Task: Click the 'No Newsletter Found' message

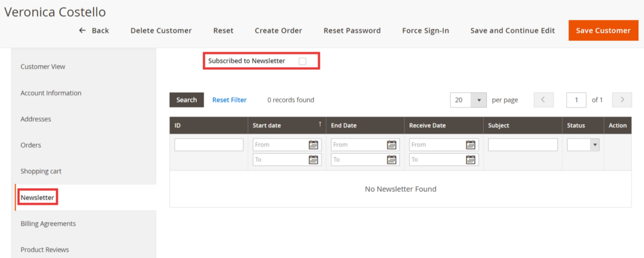Action: [401, 189]
